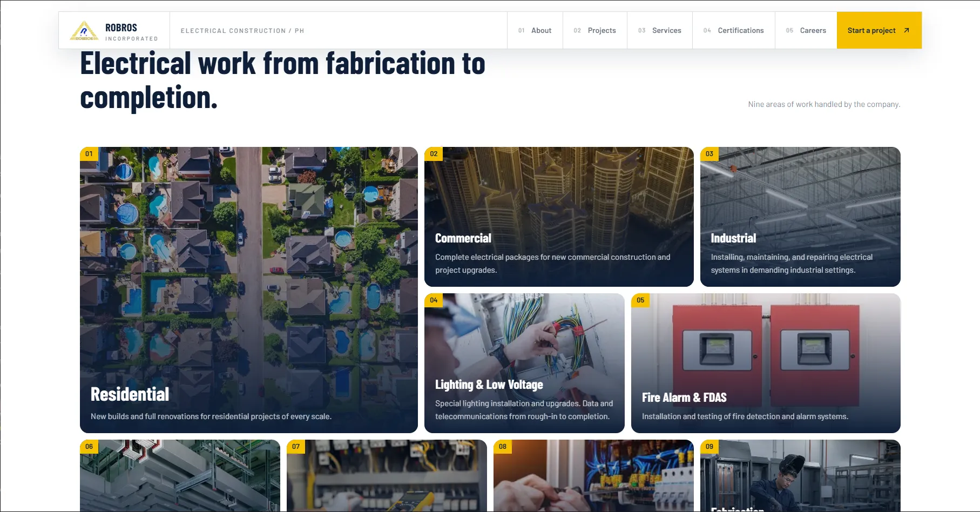Click the 04 badge on Lighting card
Image resolution: width=980 pixels, height=512 pixels.
[x=434, y=300]
